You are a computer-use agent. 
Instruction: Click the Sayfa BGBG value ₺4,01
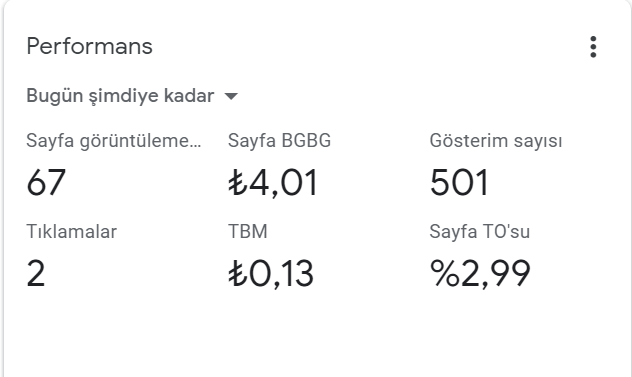(273, 183)
